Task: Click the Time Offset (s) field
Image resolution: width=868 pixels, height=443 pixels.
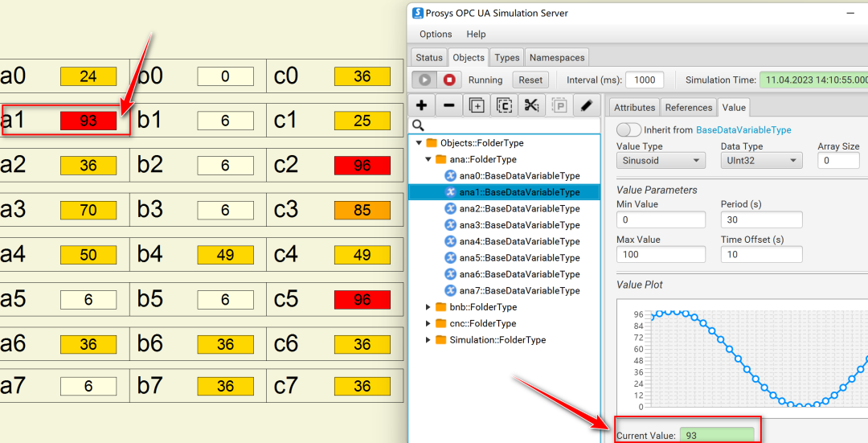Action: [x=761, y=254]
